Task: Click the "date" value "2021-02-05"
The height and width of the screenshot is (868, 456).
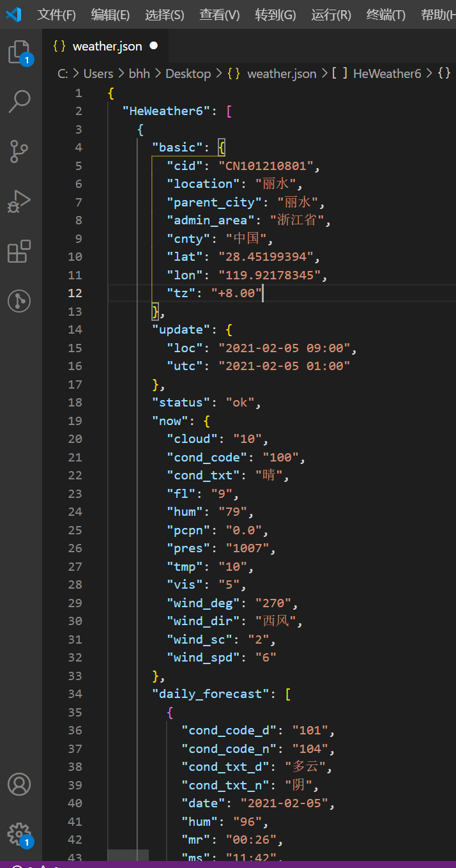Action: pos(284,803)
